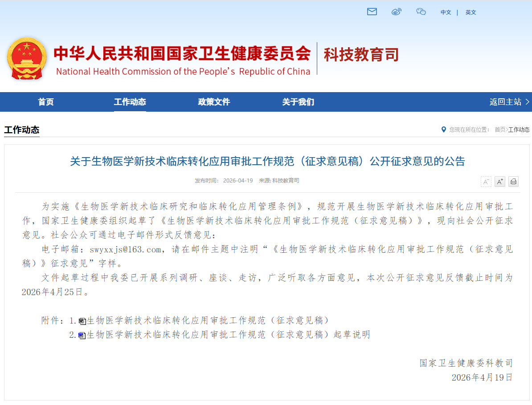
Task: Click the national emblem logo
Action: pyautogui.click(x=27, y=58)
